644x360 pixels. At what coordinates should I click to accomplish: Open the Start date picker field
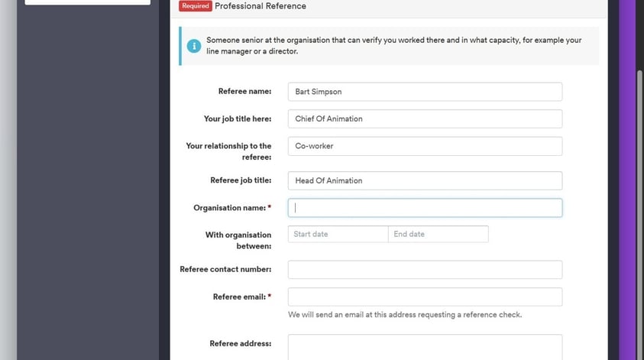pyautogui.click(x=338, y=234)
